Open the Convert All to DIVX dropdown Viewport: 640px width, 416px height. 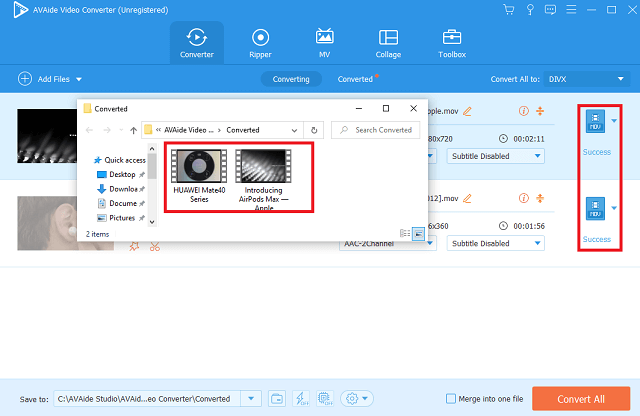[587, 79]
